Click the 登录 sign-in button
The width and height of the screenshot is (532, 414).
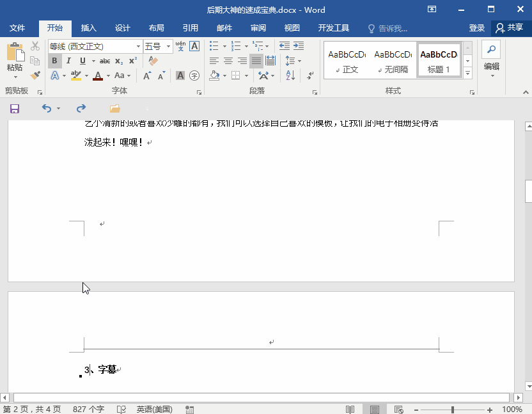(x=477, y=28)
